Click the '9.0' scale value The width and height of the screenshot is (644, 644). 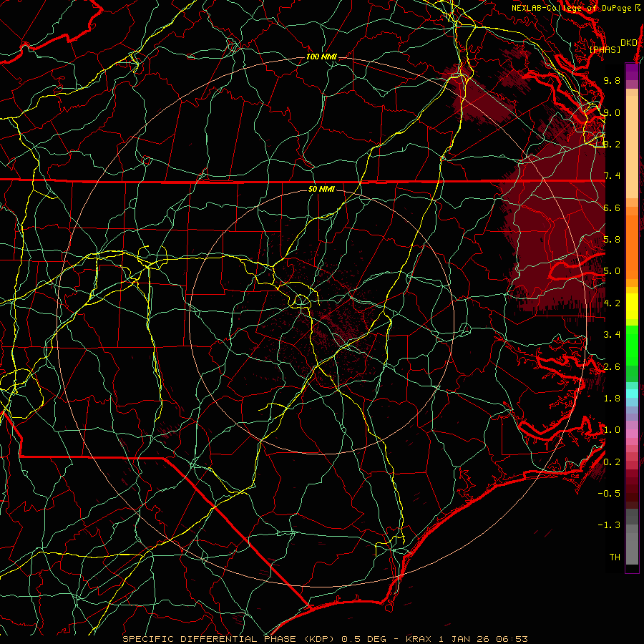click(612, 112)
